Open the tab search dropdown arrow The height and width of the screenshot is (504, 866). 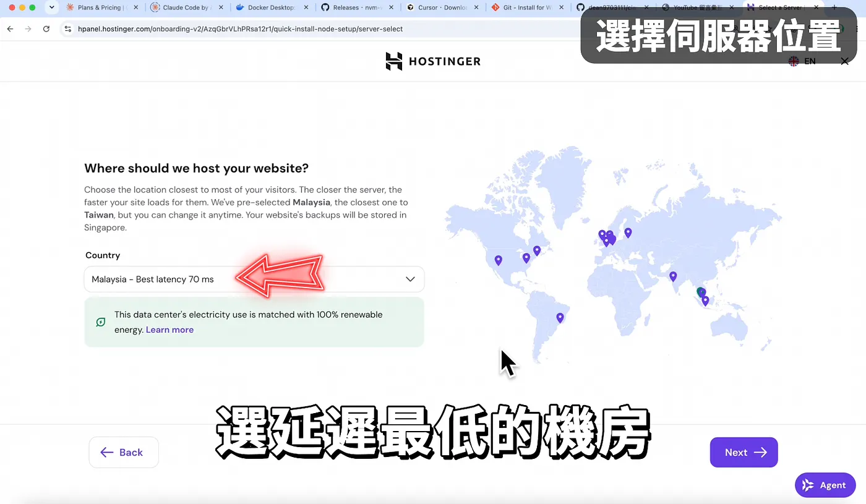coord(52,7)
